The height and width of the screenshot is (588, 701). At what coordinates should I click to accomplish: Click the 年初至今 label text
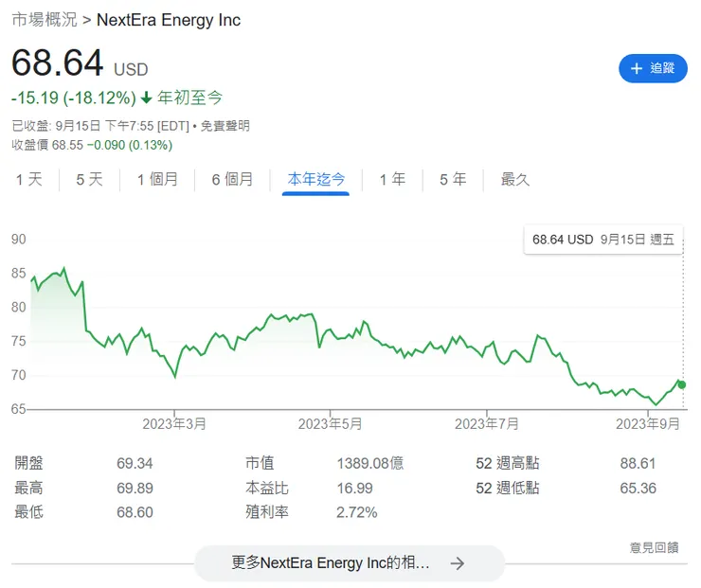click(x=190, y=98)
